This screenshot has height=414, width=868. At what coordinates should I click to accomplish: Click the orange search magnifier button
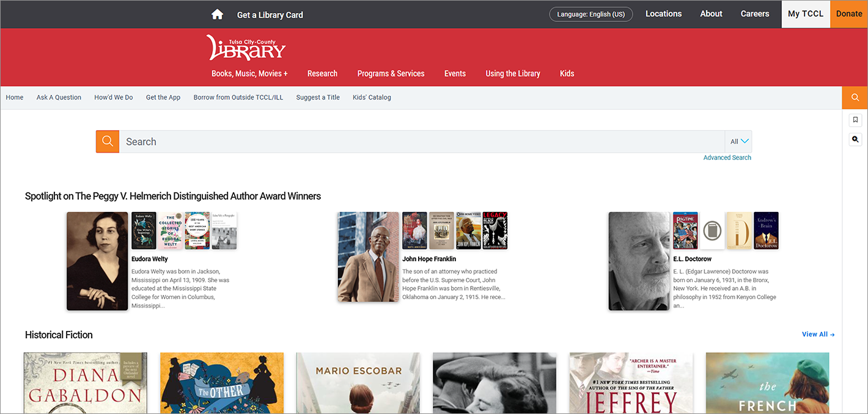click(x=108, y=142)
